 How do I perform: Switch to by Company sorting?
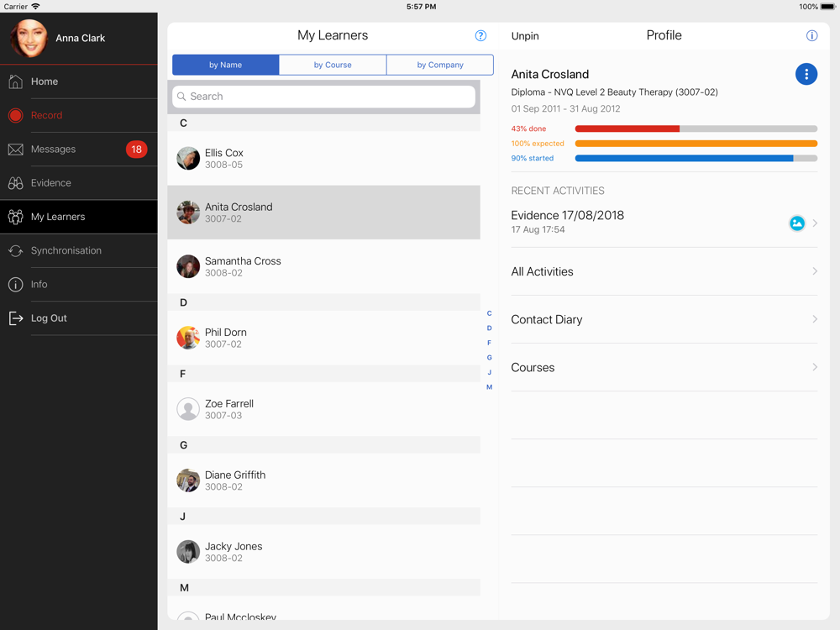point(440,65)
